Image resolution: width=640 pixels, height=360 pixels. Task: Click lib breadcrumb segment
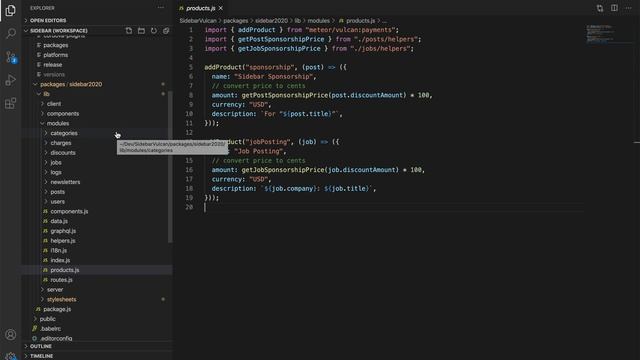298,20
